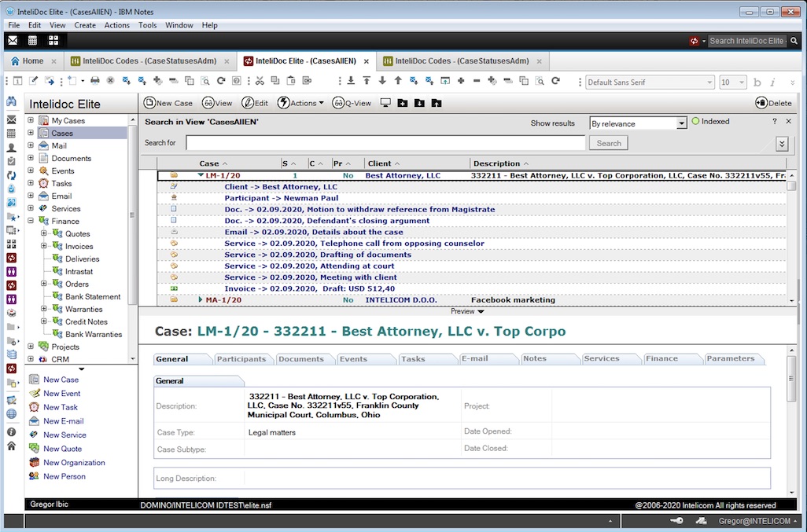Click the scissors cut icon in toolbar
The height and width of the screenshot is (532, 807).
tap(260, 81)
